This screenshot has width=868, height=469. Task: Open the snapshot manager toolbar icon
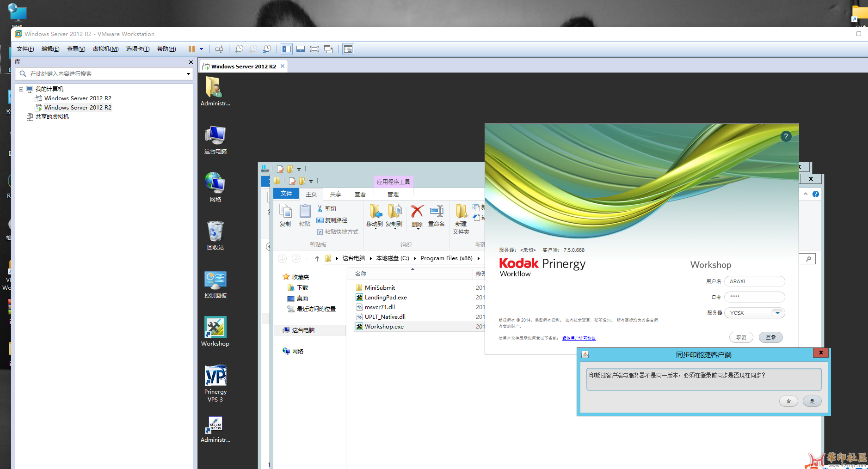click(x=267, y=49)
